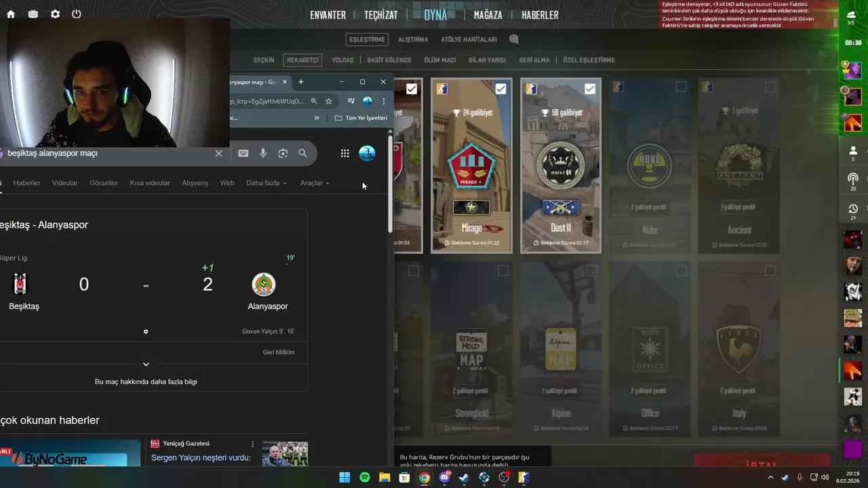868x488 pixels.
Task: Open a new Chrome tab
Action: (301, 82)
